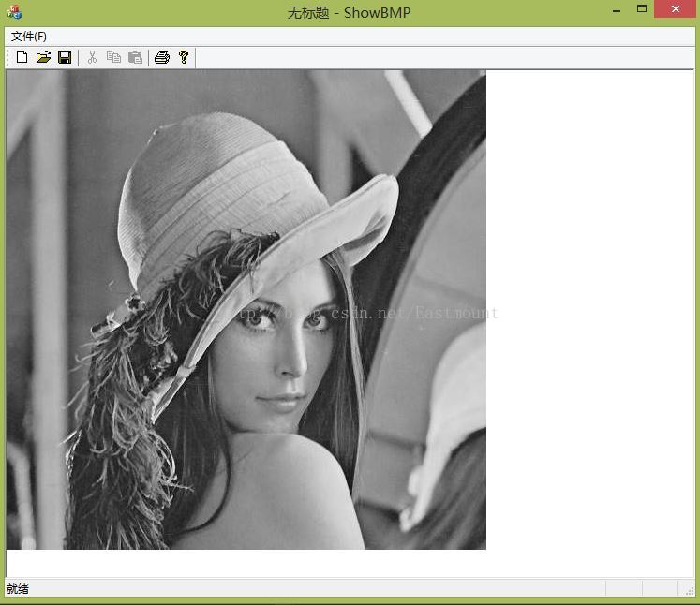
Task: Click the resize grip in status bar corner
Action: tap(690, 591)
